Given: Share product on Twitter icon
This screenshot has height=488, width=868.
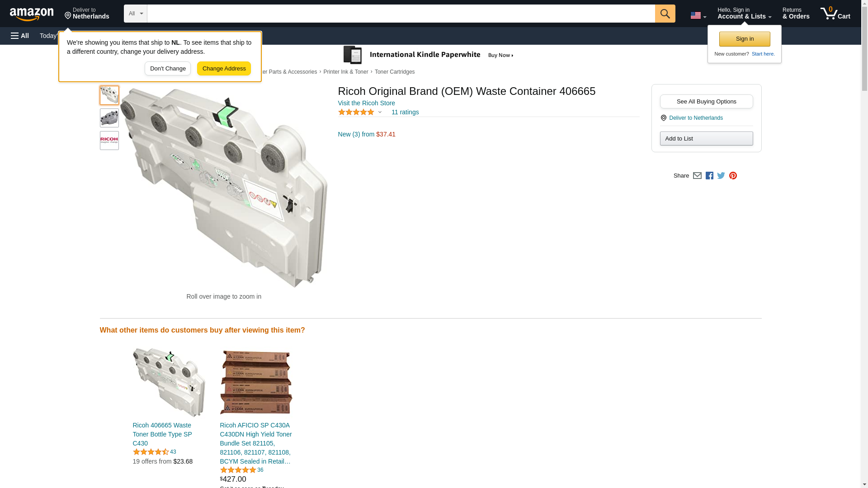Looking at the screenshot, I should tap(721, 176).
